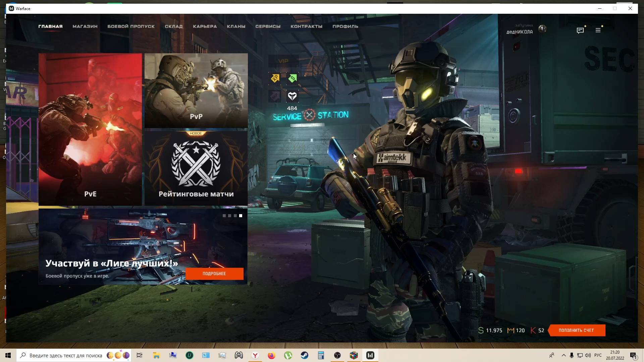Click the green S currency booster icon
The image size is (644, 362).
click(292, 78)
